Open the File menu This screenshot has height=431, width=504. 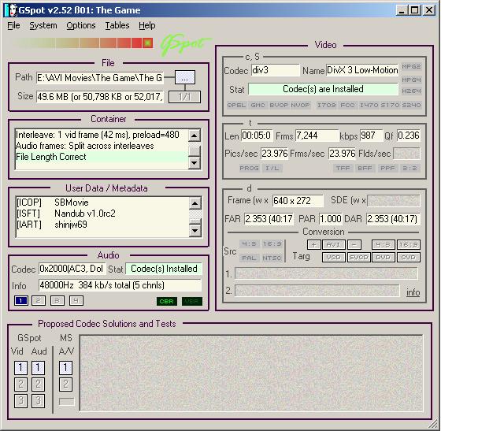(13, 25)
